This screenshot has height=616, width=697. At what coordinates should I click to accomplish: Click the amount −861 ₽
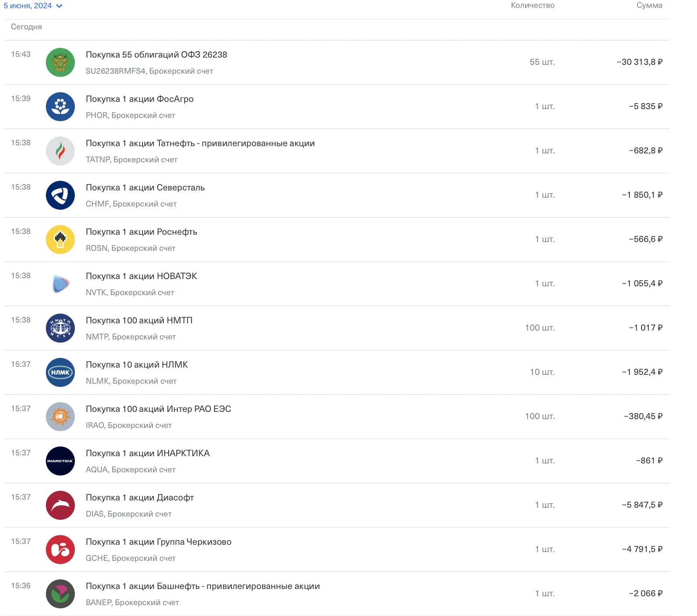(649, 461)
